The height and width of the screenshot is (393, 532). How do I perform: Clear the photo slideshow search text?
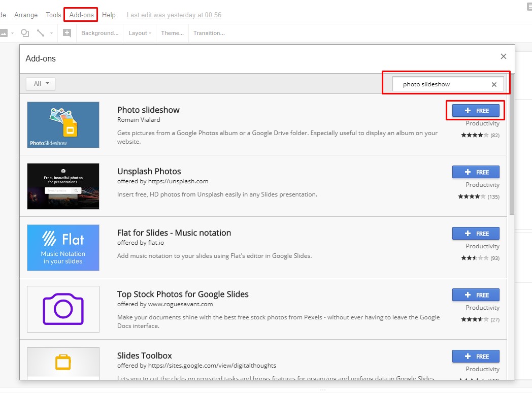coord(494,84)
